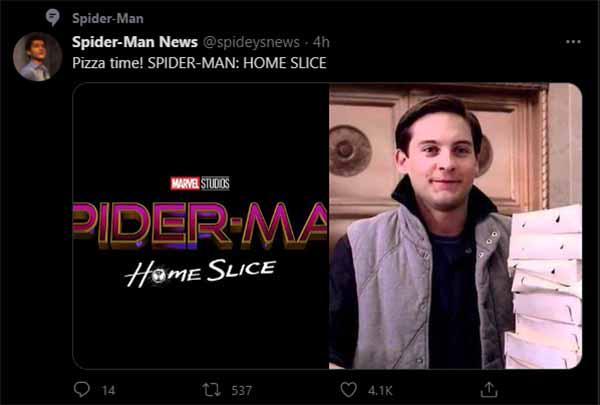Viewport: 600px width, 405px height.
Task: Open the Spider-Man topic link
Action: click(108, 18)
